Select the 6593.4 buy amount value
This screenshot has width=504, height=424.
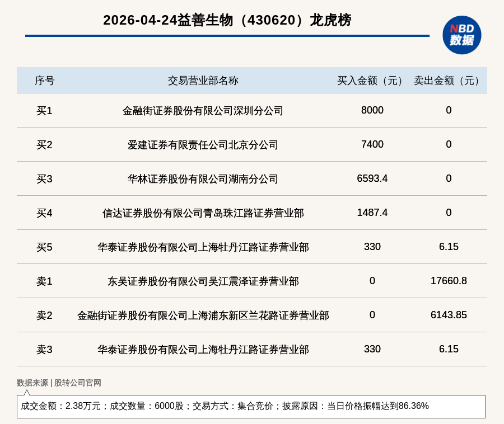372,178
